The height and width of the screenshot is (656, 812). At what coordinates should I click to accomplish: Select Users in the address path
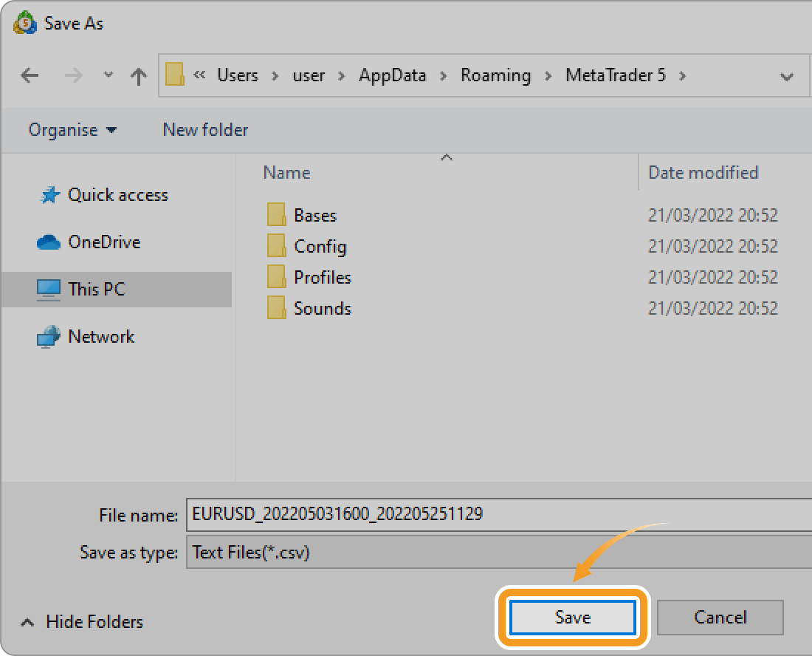point(238,75)
